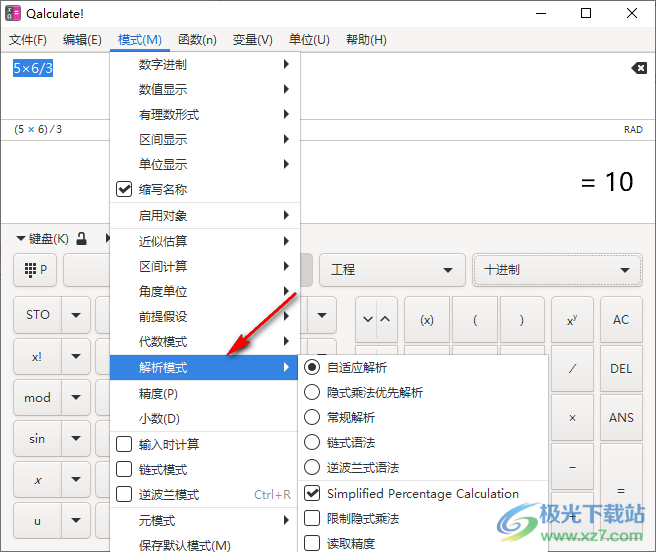656x552 pixels.
Task: Collapse the 键盘(K) keypad expander triangle
Action: 20,239
